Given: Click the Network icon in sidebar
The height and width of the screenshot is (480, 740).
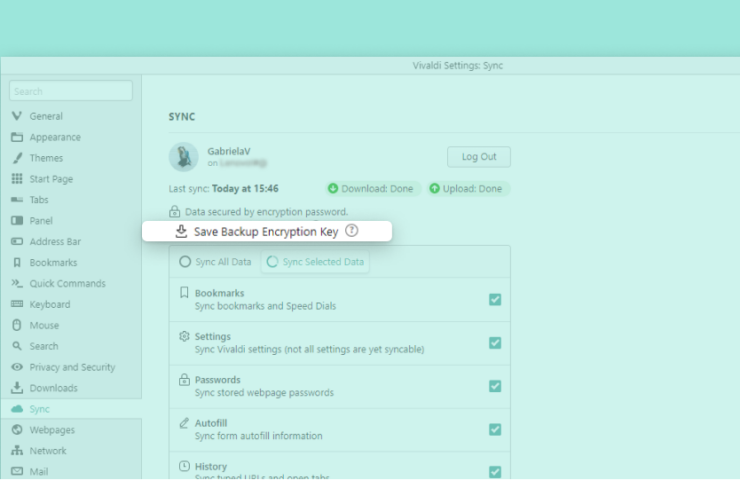Looking at the screenshot, I should pos(17,450).
